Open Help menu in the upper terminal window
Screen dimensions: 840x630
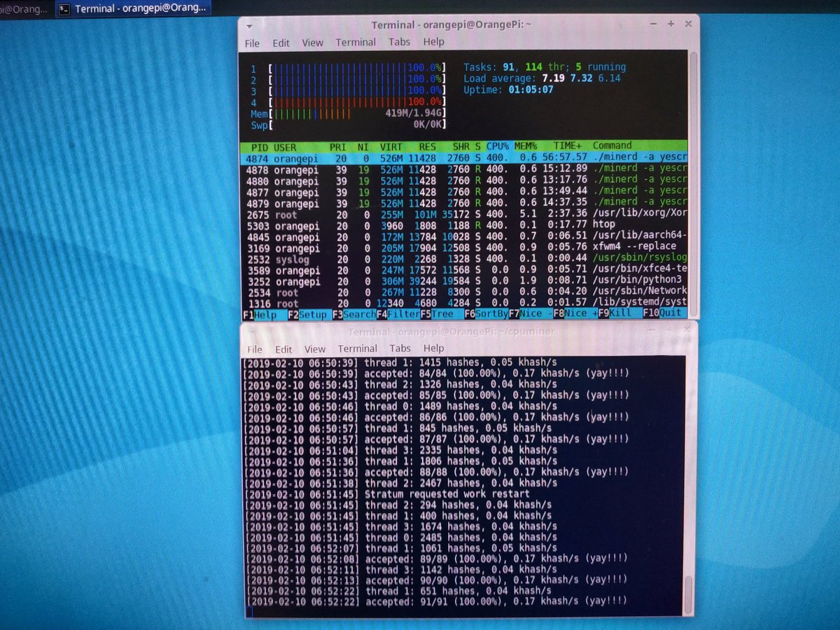click(x=434, y=42)
